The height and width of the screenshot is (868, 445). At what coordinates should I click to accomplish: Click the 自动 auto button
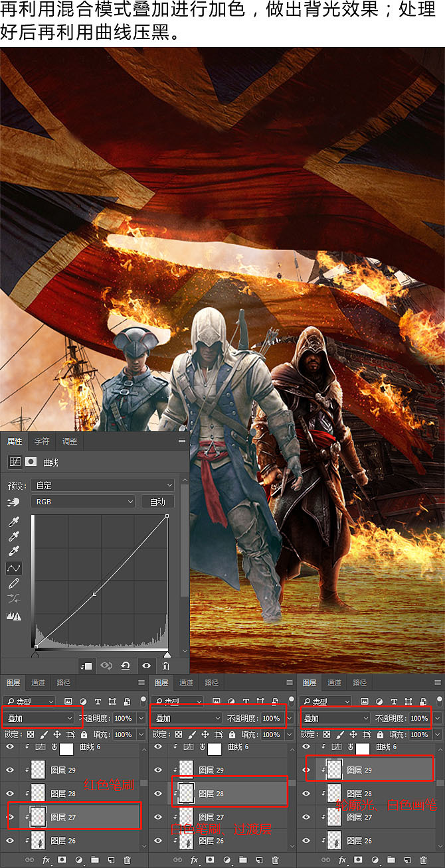click(157, 502)
